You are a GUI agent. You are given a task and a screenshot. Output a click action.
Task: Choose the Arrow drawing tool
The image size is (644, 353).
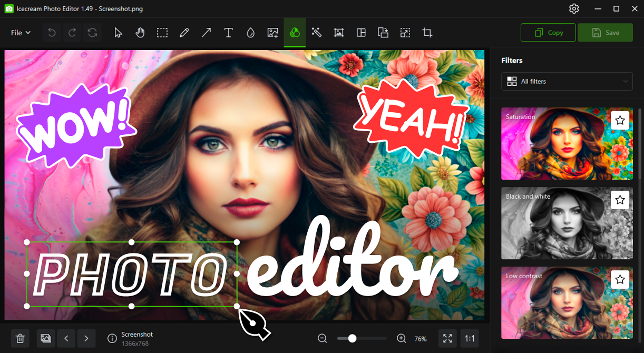206,33
